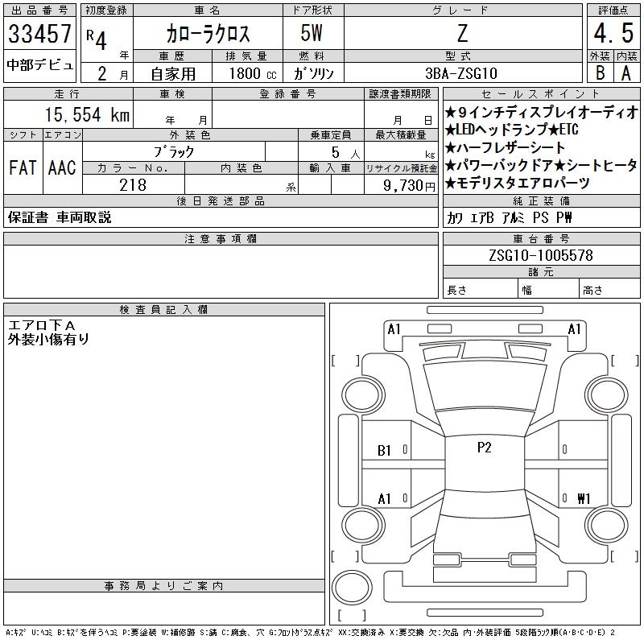Click lot number 33457
Viewport: 644px width, 644px height.
click(39, 33)
